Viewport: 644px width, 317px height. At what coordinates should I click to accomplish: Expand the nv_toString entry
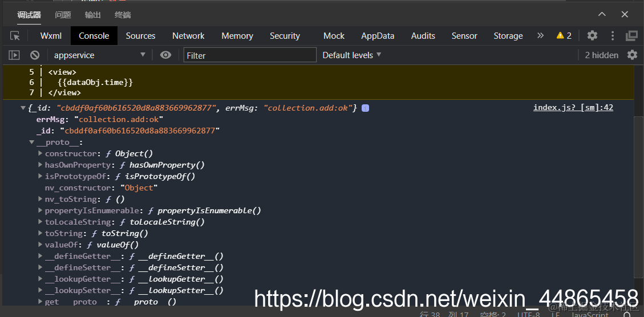click(x=40, y=199)
